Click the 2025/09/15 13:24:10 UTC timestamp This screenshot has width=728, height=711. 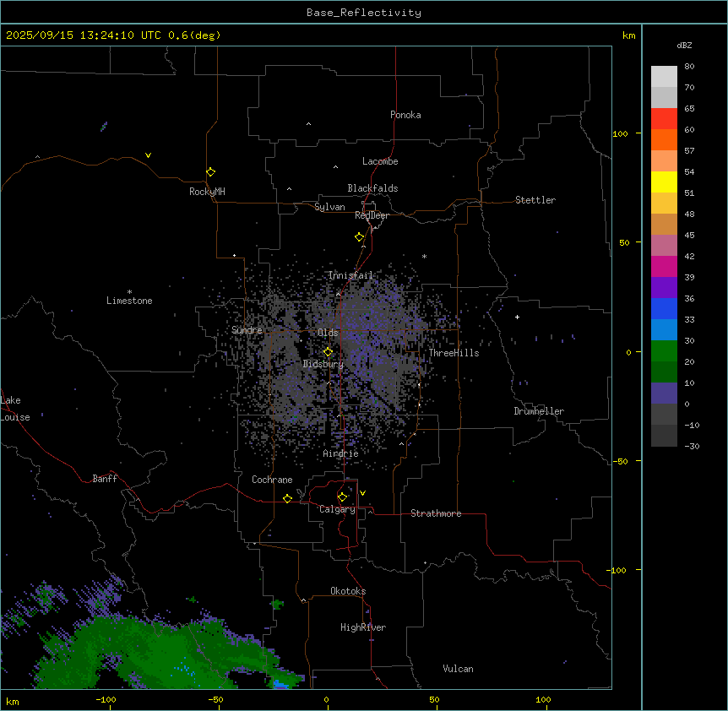pyautogui.click(x=84, y=35)
